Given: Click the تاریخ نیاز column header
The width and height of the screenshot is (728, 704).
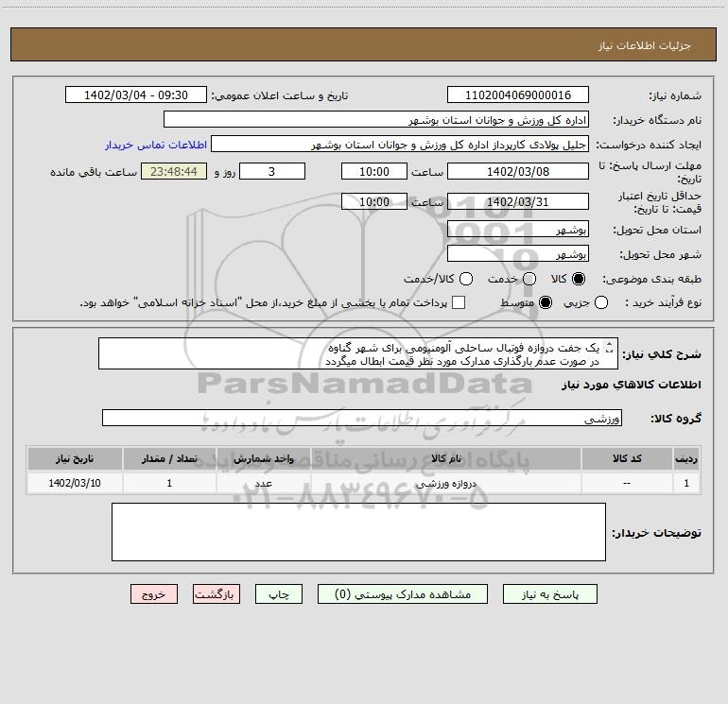Looking at the screenshot, I should [x=75, y=458].
